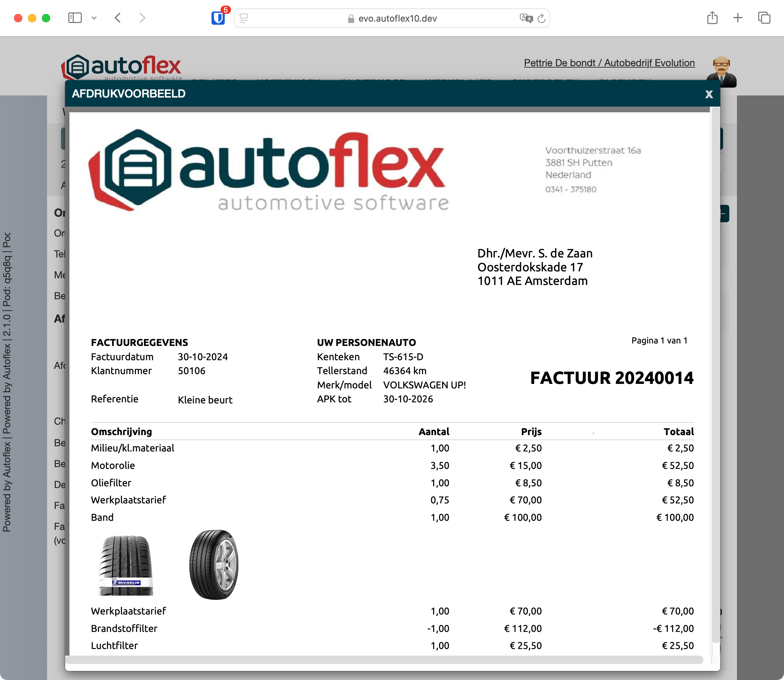Go forward using the browser arrow
784x680 pixels.
[142, 18]
